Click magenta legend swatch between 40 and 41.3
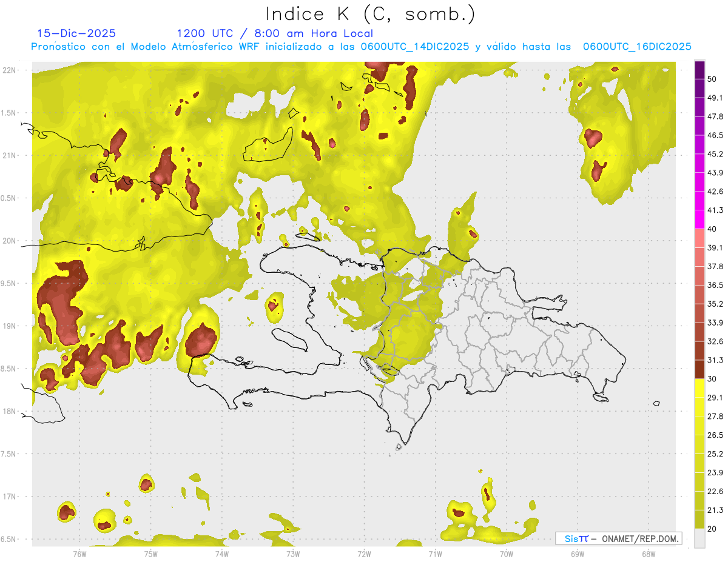 pyautogui.click(x=699, y=219)
